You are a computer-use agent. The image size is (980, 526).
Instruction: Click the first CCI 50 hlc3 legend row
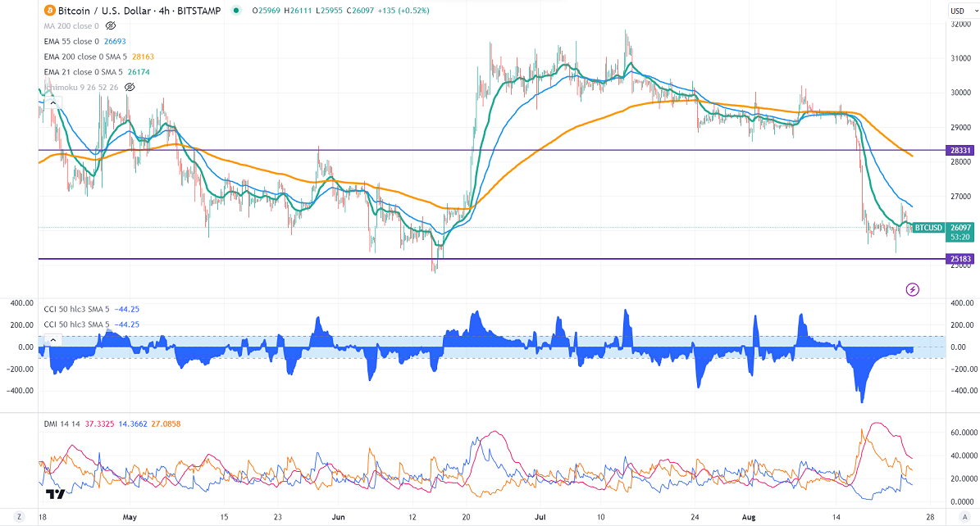[91, 309]
